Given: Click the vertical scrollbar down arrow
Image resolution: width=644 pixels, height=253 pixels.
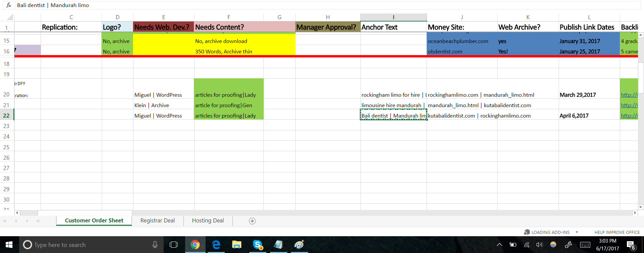Looking at the screenshot, I should pyautogui.click(x=641, y=207).
